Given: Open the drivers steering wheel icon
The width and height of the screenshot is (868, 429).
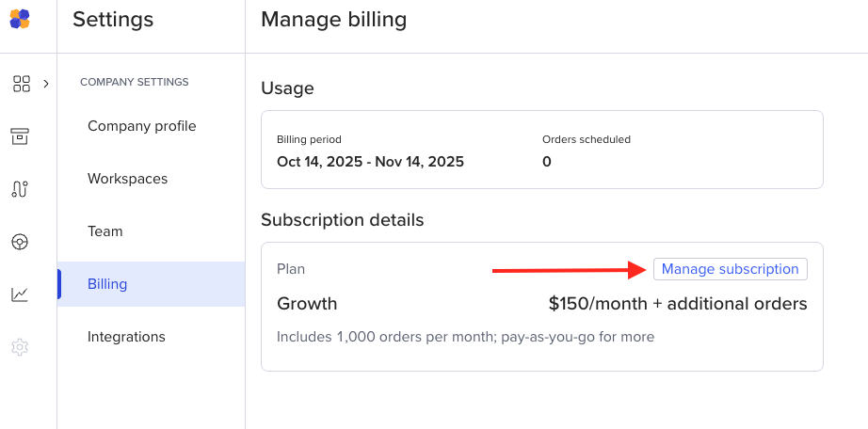Looking at the screenshot, I should click(20, 242).
